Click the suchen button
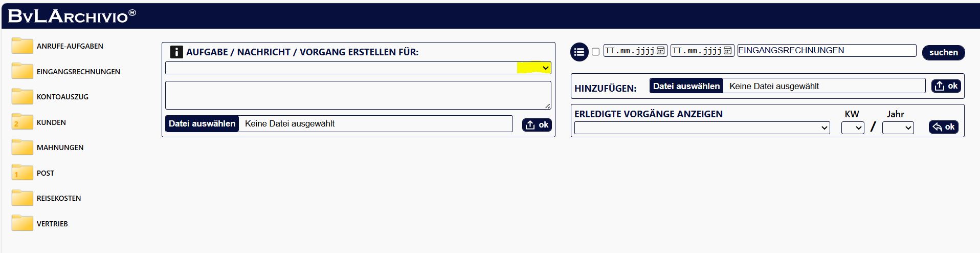 [x=943, y=52]
